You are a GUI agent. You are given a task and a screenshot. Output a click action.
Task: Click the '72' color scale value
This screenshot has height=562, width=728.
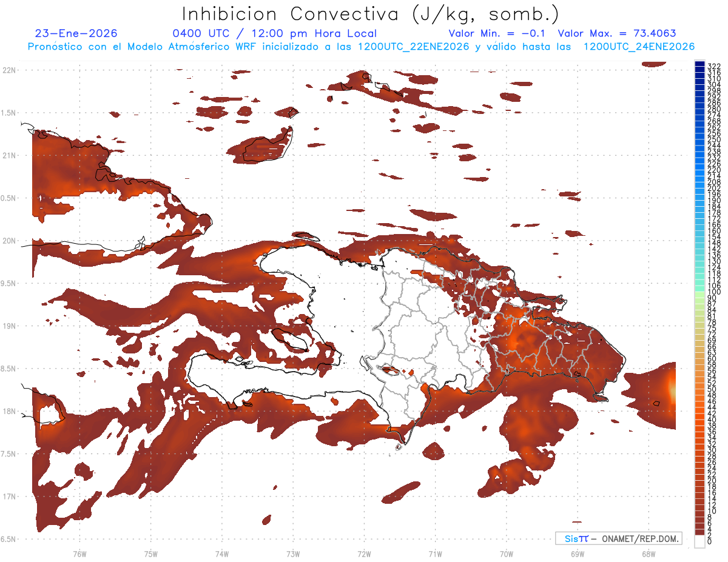coord(712,334)
